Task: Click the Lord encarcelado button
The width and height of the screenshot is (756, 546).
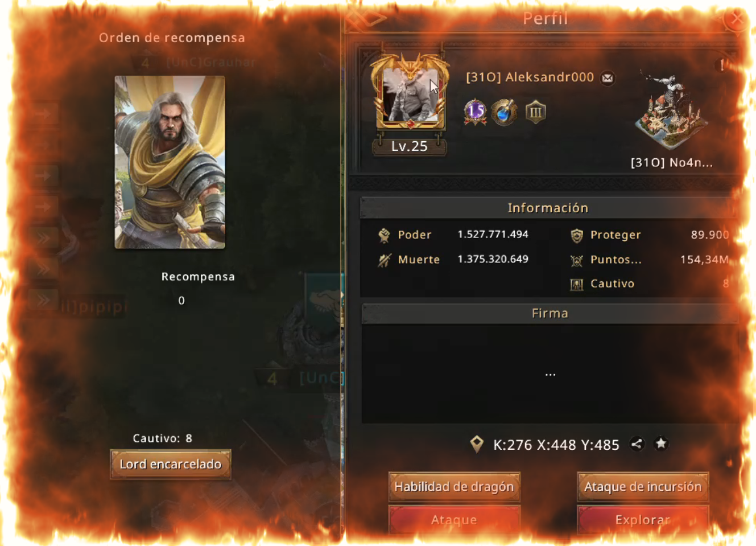Action: click(x=171, y=464)
